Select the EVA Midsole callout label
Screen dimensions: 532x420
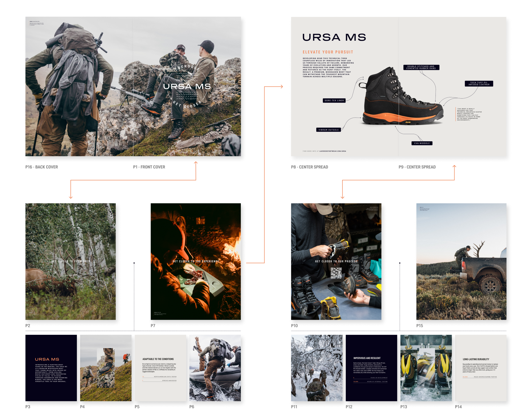pos(422,143)
